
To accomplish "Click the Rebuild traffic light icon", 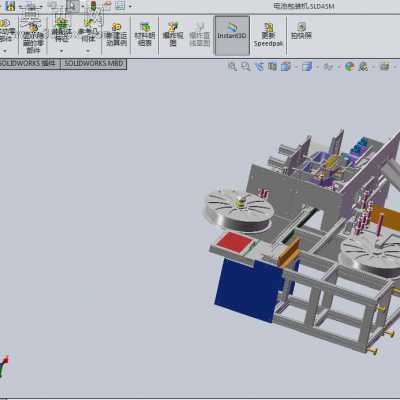I will (93, 6).
